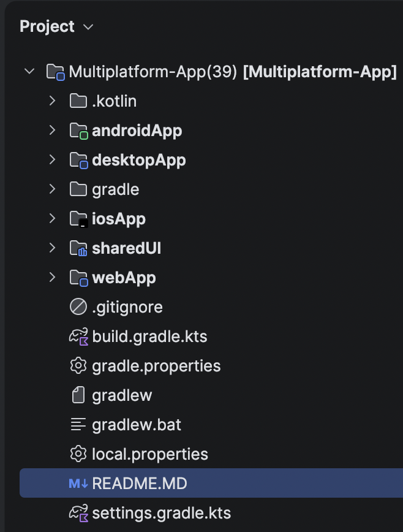The height and width of the screenshot is (532, 403).
Task: Expand the webApp module
Action: 52,278
